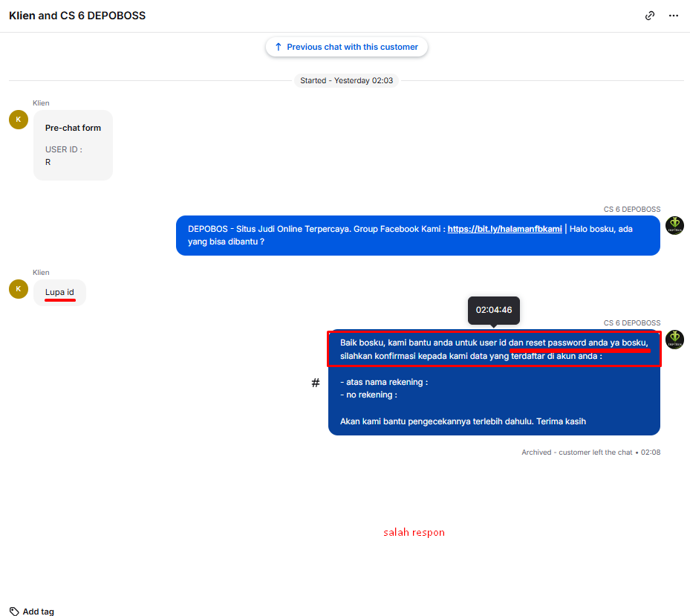The image size is (690, 616).
Task: Click the 'atas nama rekening' line in reply
Action: [x=384, y=382]
